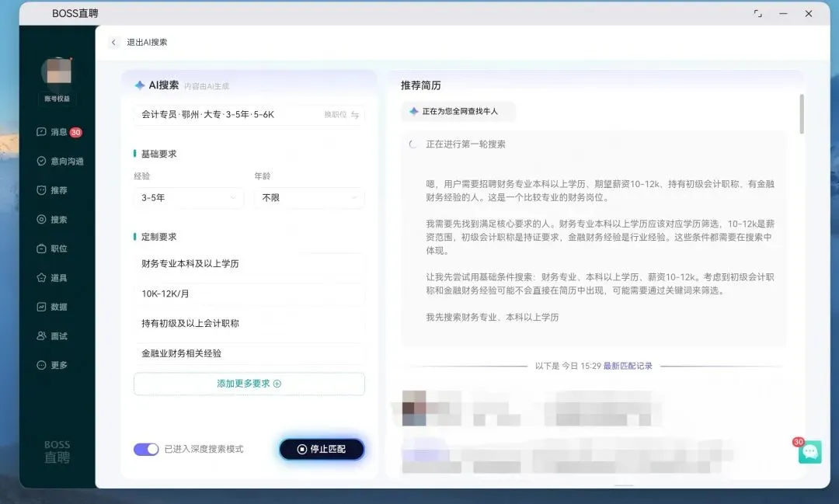This screenshot has height=504, width=839.
Task: Click the loading spinner beside 正在进行第一轮搜索
Action: [413, 144]
